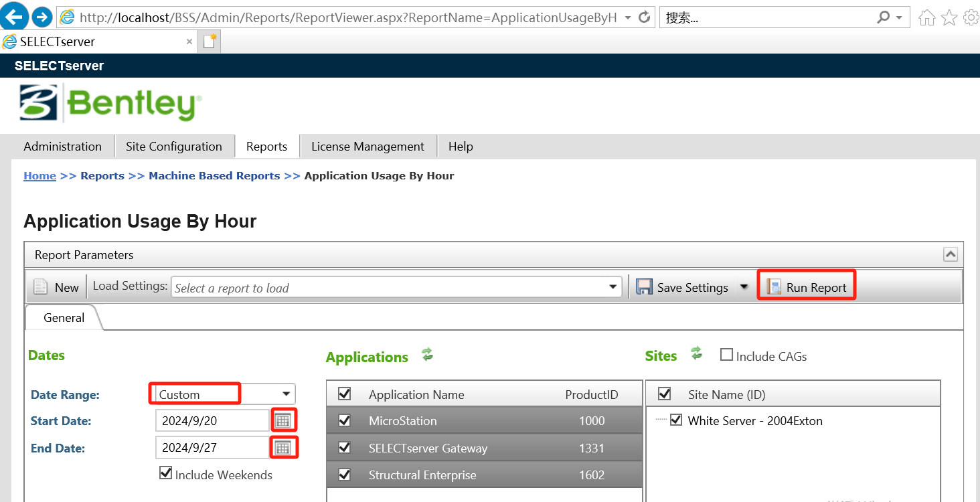This screenshot has width=980, height=502.
Task: Open the Administration menu
Action: click(63, 147)
